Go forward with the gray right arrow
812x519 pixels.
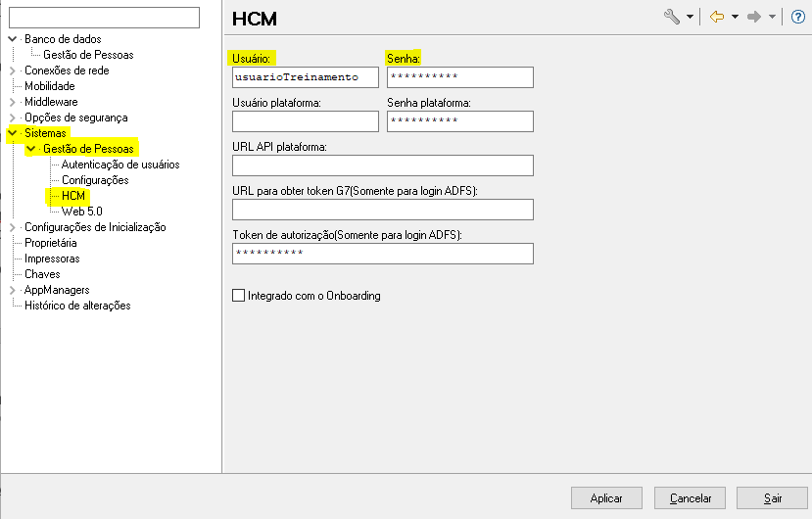(x=754, y=17)
